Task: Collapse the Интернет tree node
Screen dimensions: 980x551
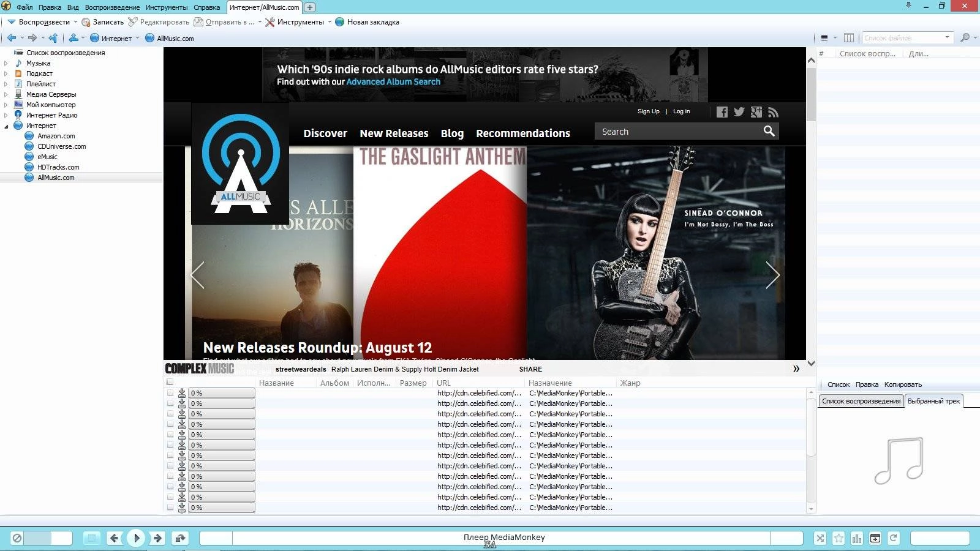Action: coord(6,126)
